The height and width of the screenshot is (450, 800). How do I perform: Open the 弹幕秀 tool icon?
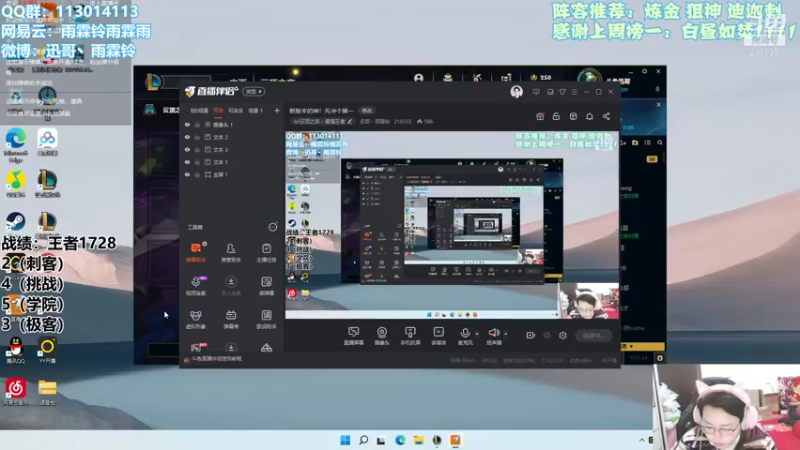pyautogui.click(x=231, y=319)
